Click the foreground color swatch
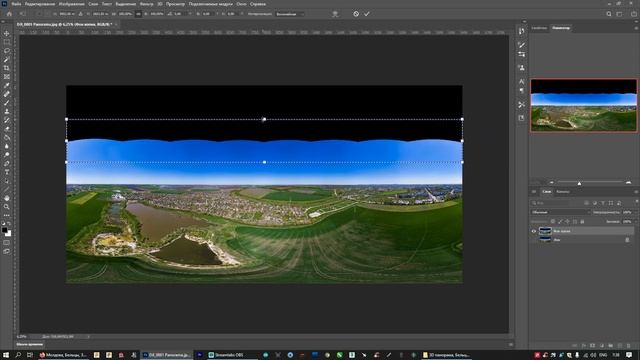Screen dimensions: 640x360 pyautogui.click(x=4, y=230)
